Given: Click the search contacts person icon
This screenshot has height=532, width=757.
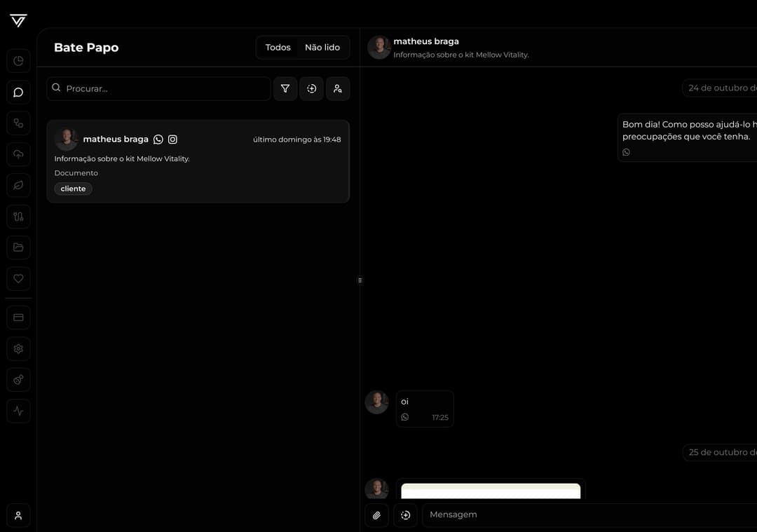Looking at the screenshot, I should coord(338,89).
